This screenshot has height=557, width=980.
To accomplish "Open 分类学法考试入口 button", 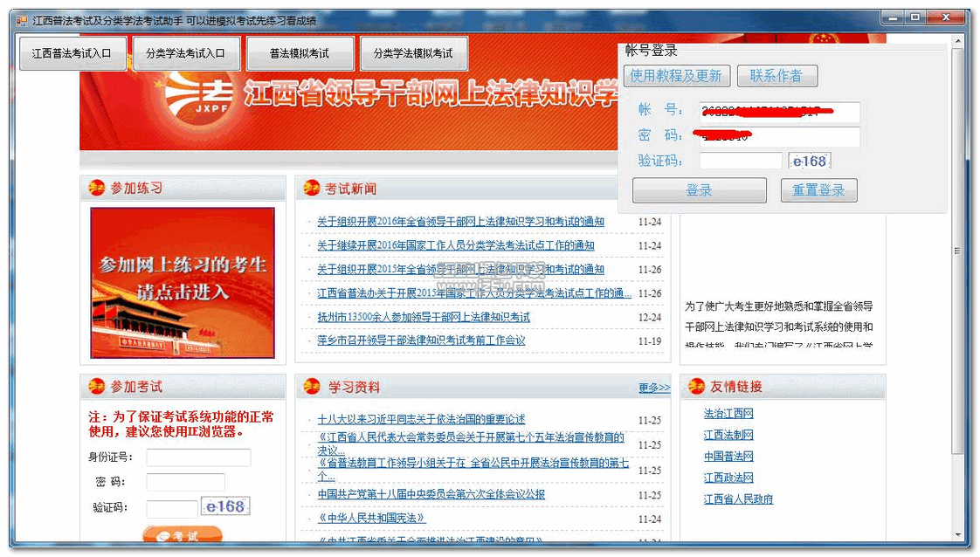I will tap(186, 54).
